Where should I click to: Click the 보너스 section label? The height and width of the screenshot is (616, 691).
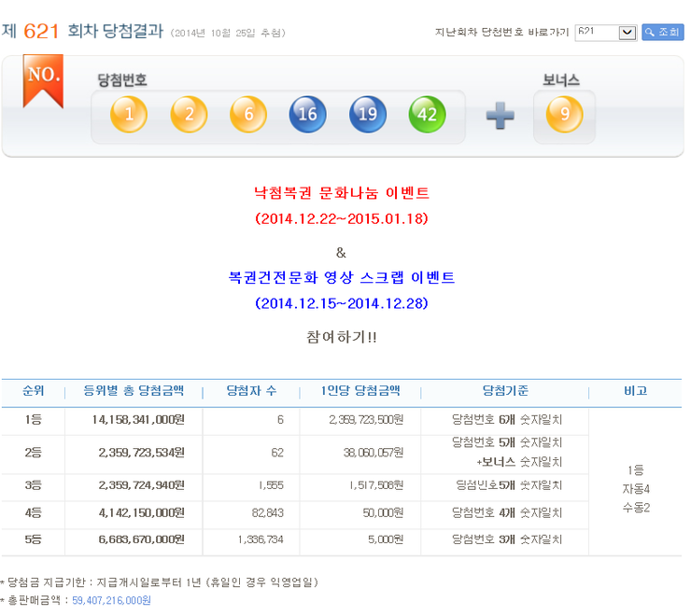pyautogui.click(x=560, y=79)
